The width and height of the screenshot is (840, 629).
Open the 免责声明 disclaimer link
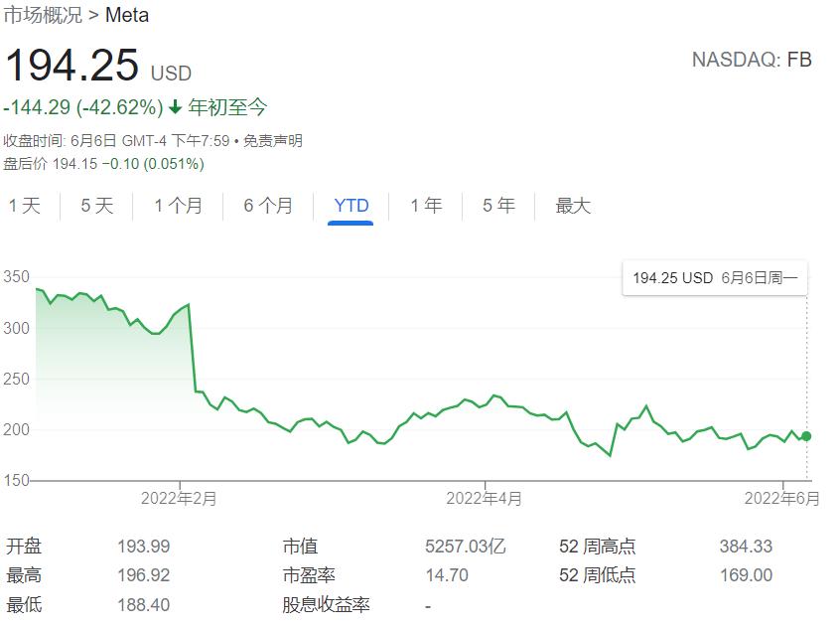point(273,141)
